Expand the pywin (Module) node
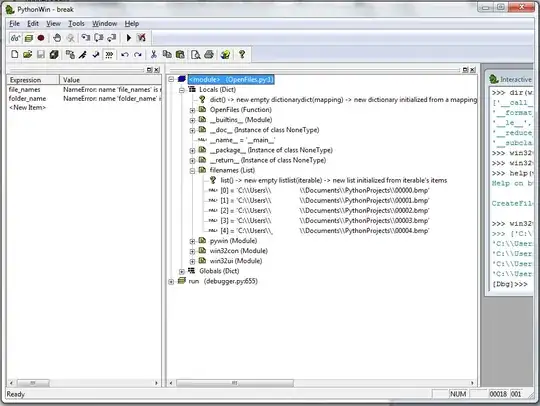The height and width of the screenshot is (406, 540). pos(193,241)
